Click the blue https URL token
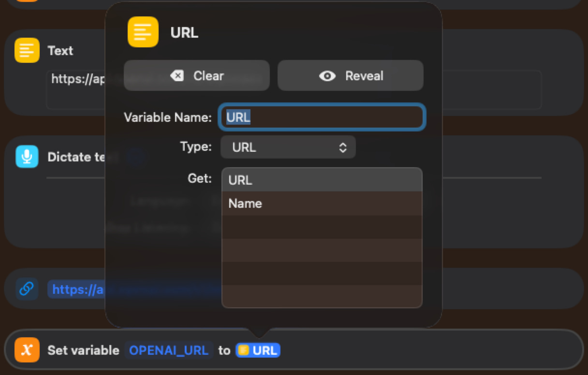 click(x=76, y=289)
